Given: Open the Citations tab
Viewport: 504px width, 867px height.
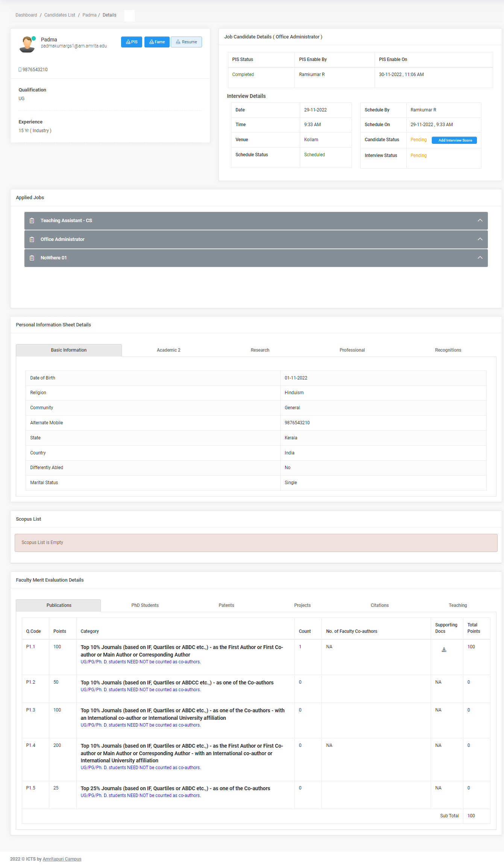Looking at the screenshot, I should (380, 605).
